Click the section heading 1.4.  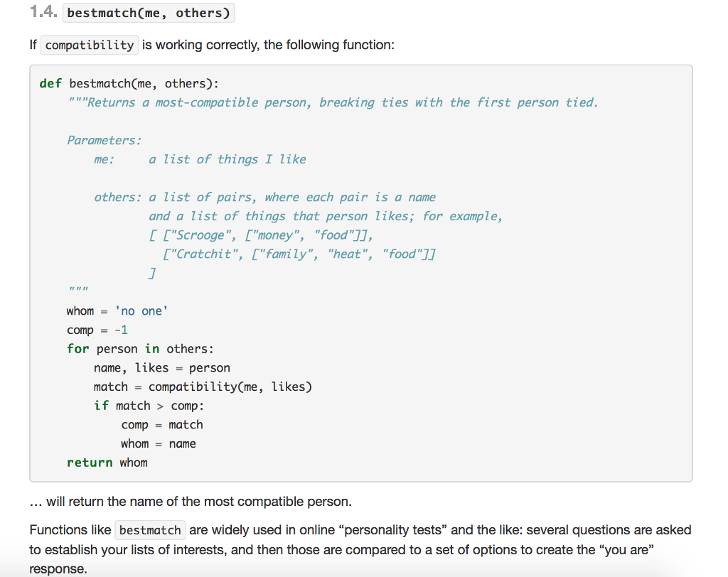44,11
